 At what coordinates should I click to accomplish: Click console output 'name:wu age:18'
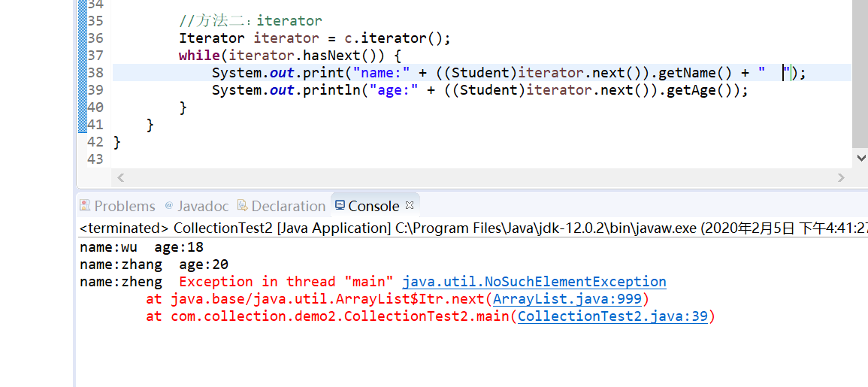pos(142,247)
